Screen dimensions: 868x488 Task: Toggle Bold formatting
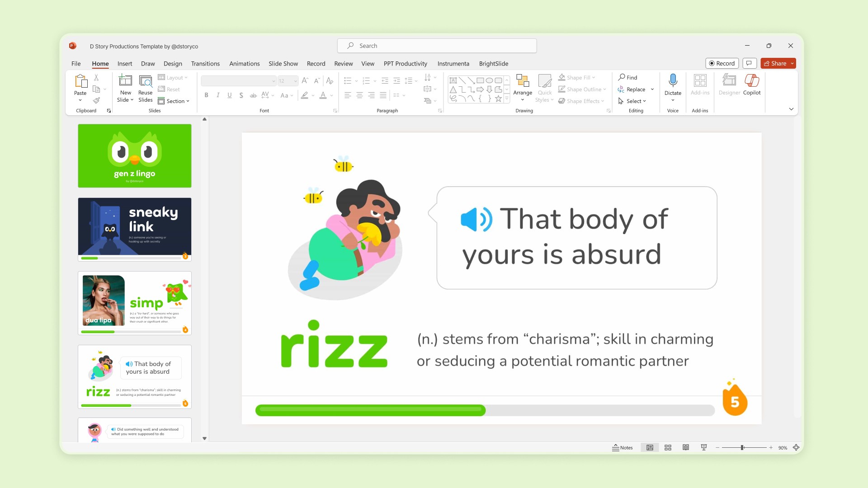pyautogui.click(x=206, y=95)
